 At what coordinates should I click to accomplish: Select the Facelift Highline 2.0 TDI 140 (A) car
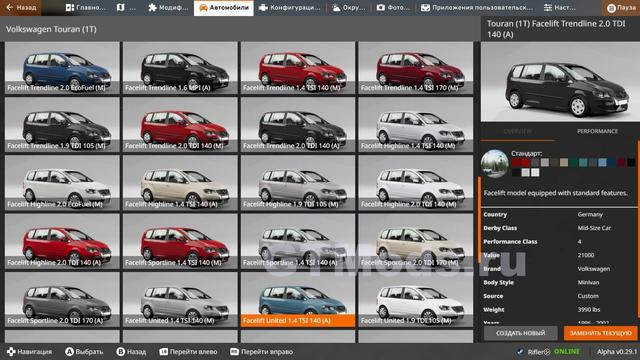coord(62,242)
